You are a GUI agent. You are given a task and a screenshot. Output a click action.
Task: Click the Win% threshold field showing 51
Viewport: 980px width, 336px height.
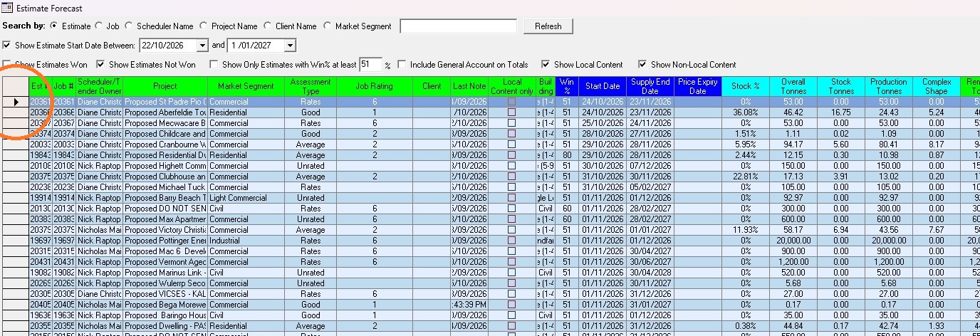pyautogui.click(x=370, y=64)
